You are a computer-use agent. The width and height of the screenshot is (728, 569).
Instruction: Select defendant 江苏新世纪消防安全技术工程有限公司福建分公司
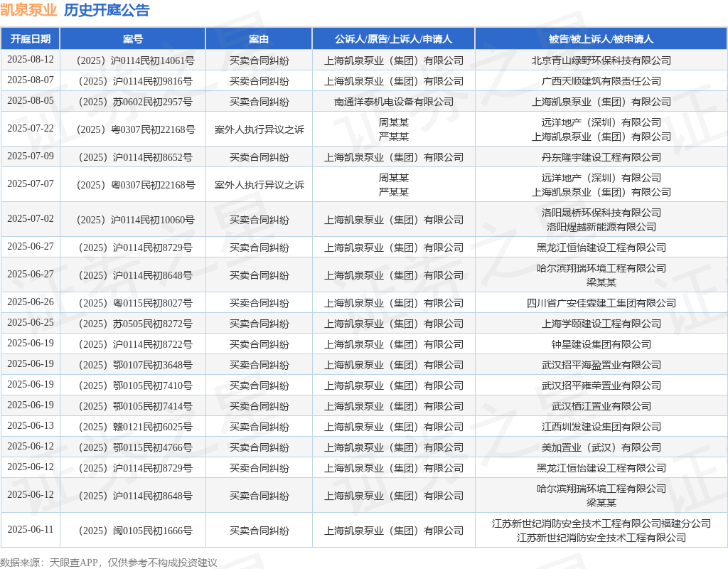[x=601, y=523]
